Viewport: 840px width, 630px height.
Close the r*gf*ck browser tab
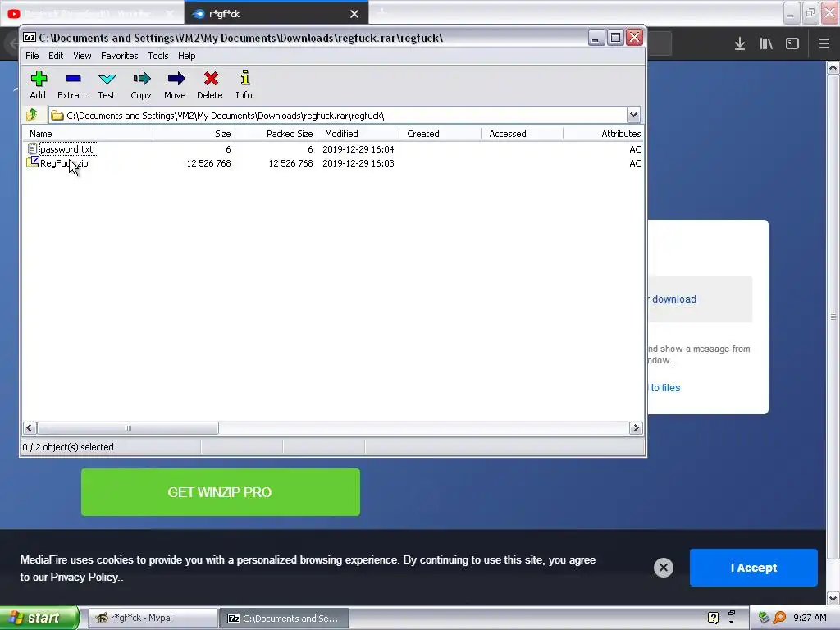(x=354, y=14)
